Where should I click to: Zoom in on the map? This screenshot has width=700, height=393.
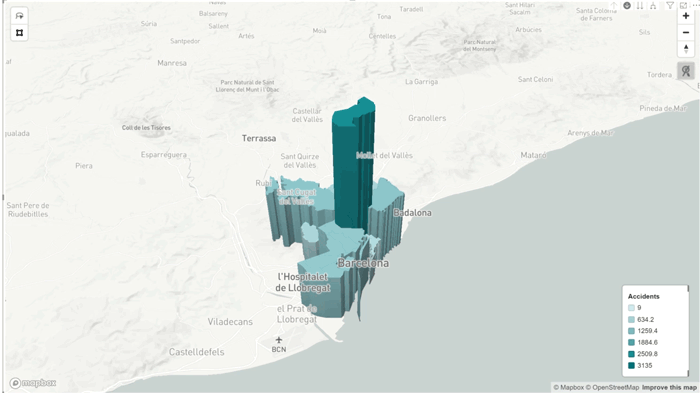click(686, 16)
